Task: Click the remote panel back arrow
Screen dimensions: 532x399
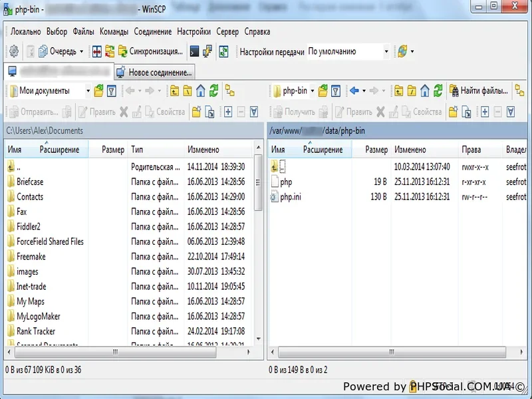Action: [354, 91]
